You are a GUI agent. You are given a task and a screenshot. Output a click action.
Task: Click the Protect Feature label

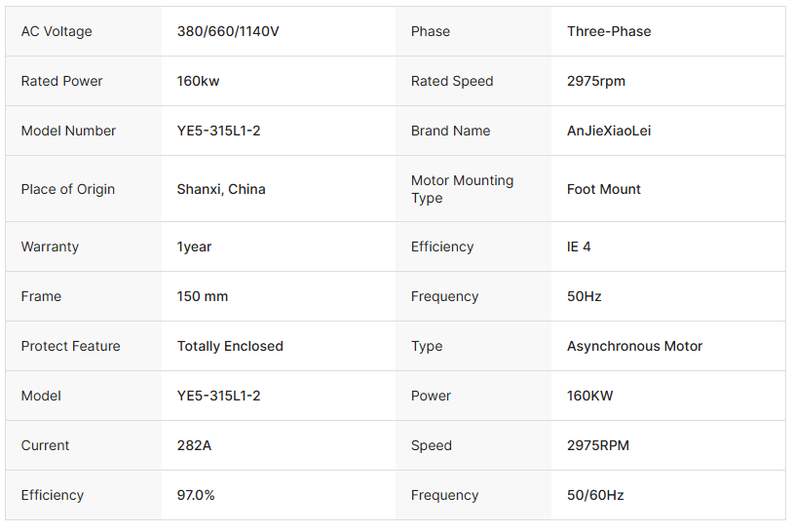coord(70,346)
